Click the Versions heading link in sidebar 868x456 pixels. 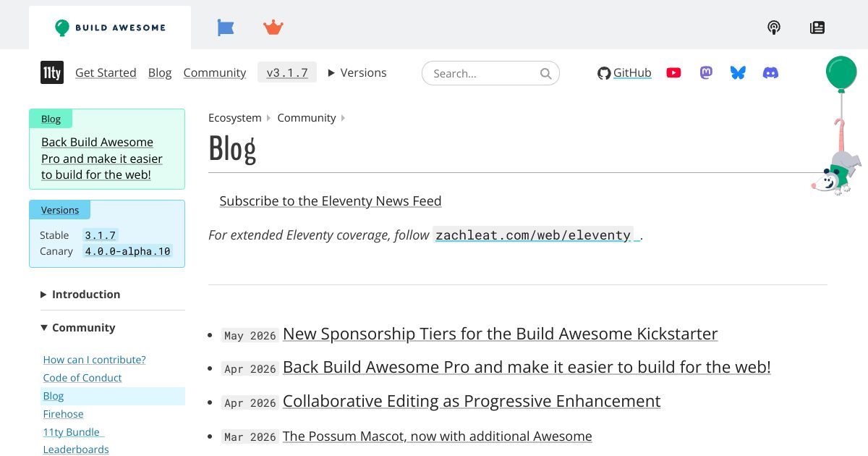pyautogui.click(x=60, y=210)
